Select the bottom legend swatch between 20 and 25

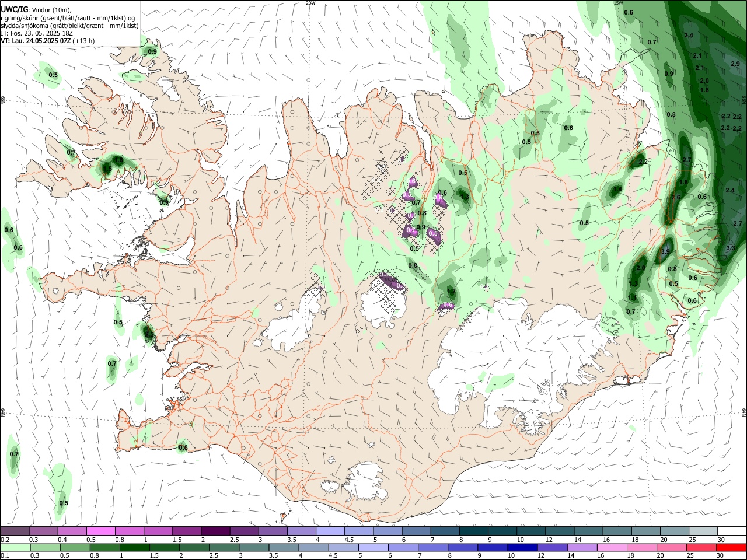[x=672, y=547]
